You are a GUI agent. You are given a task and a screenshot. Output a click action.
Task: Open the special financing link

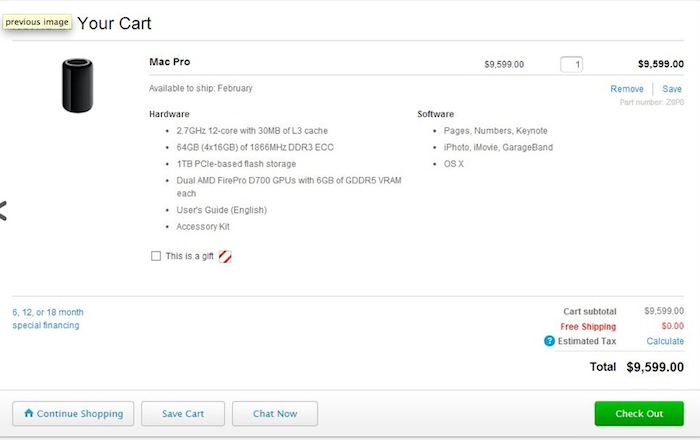[x=48, y=318]
